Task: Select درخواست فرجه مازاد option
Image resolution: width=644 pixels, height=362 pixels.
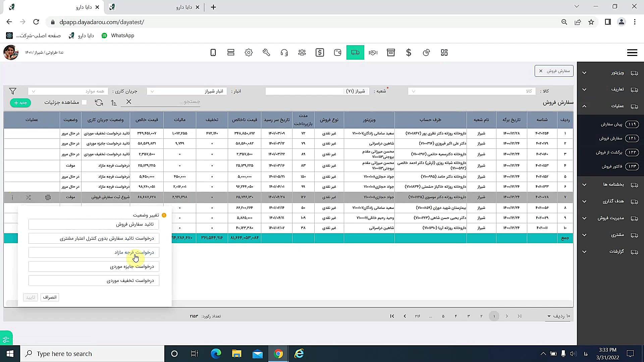Action: pos(94,252)
